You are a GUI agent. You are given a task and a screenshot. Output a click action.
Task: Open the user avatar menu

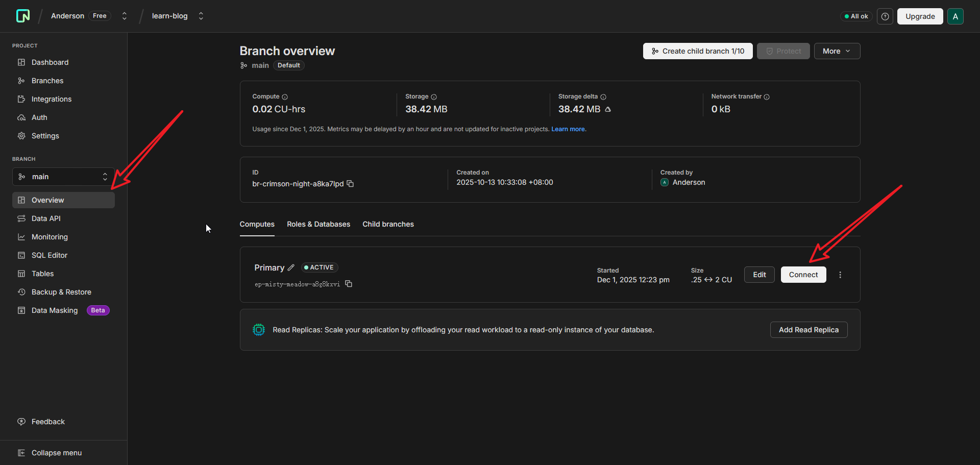pos(955,16)
